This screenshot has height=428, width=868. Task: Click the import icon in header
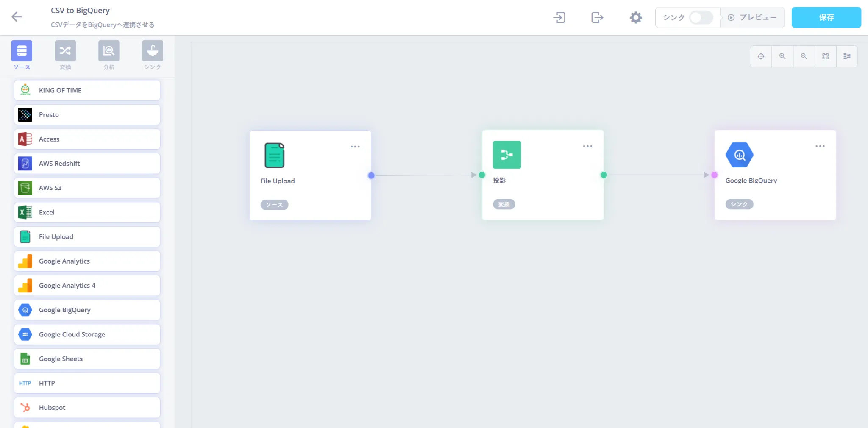point(559,17)
